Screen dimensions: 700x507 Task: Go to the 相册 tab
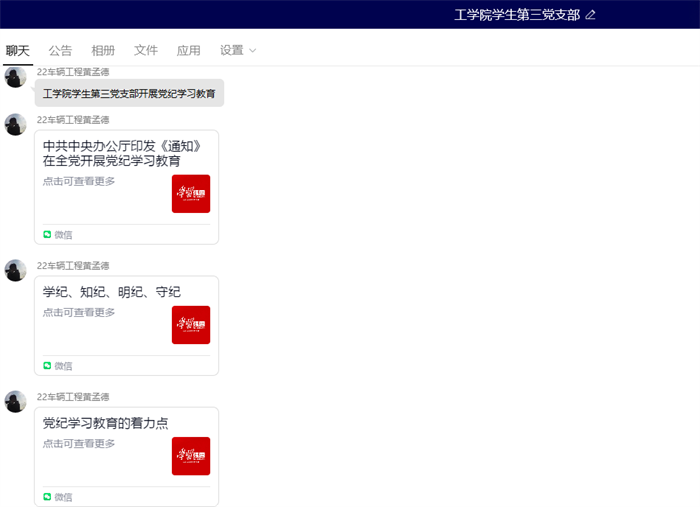click(103, 51)
